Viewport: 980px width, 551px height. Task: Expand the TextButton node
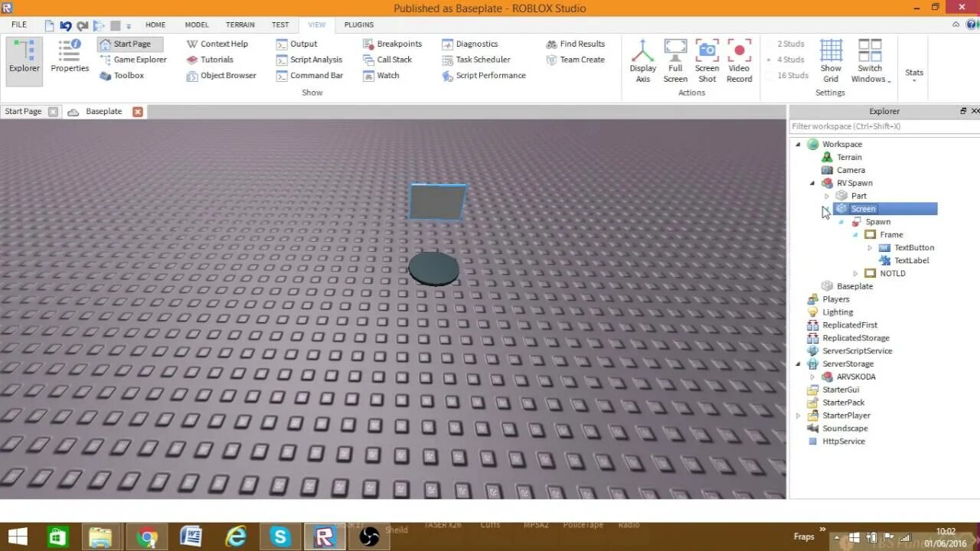tap(870, 248)
